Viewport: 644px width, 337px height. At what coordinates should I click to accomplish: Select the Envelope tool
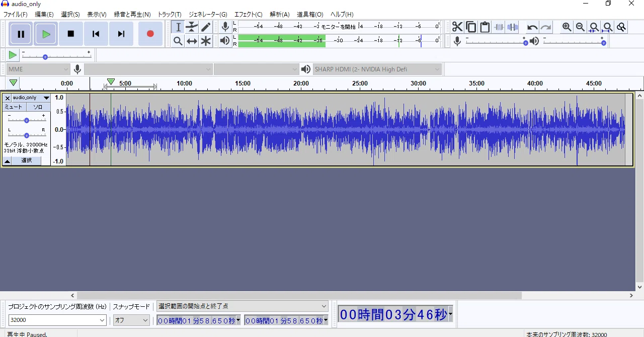(192, 27)
